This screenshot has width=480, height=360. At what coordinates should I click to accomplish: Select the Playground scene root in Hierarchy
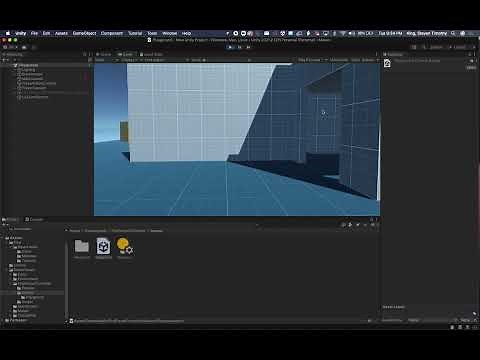(28, 65)
